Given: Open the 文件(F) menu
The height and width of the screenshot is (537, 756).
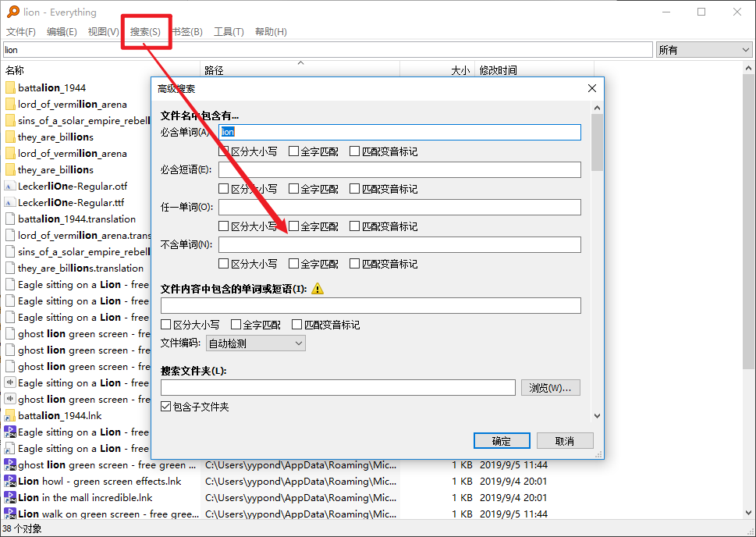Looking at the screenshot, I should [21, 32].
